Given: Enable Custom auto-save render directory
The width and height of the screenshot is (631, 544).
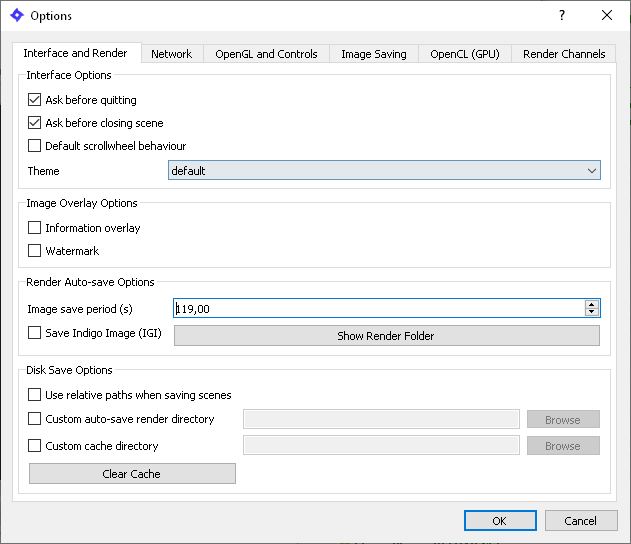Looking at the screenshot, I should point(36,419).
